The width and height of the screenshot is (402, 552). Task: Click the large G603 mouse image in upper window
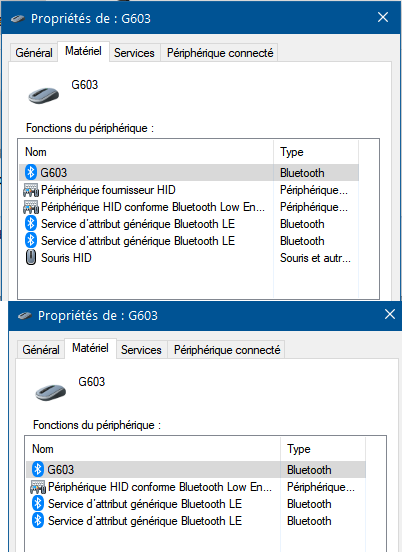tap(44, 95)
